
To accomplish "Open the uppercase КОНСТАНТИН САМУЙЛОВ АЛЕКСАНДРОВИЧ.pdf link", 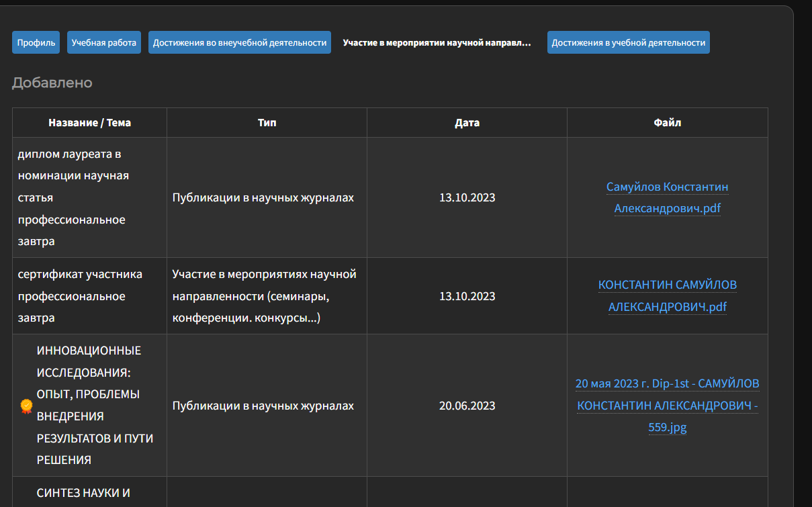I will [x=667, y=295].
